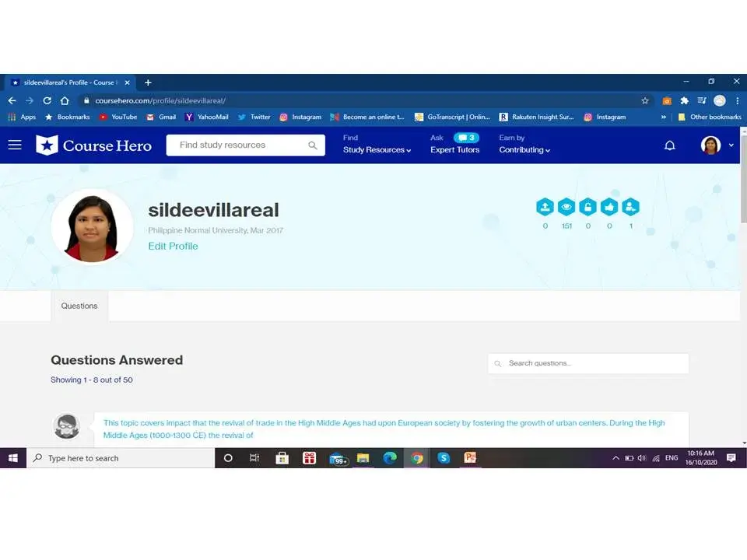Open Microsoft Store on taskbar
The width and height of the screenshot is (747, 560).
click(x=282, y=458)
